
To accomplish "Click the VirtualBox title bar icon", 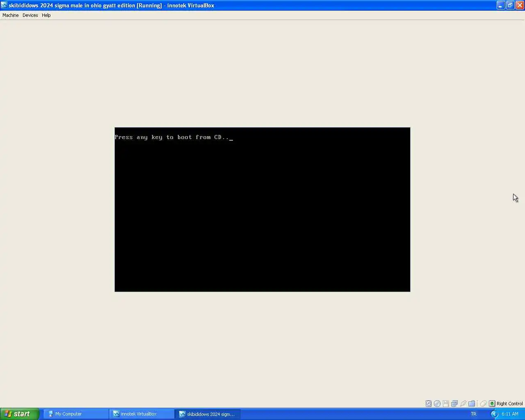I will (4, 5).
